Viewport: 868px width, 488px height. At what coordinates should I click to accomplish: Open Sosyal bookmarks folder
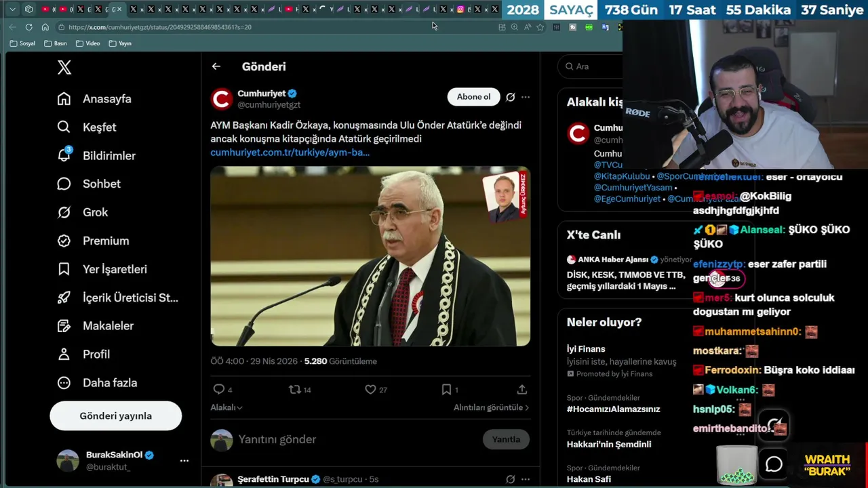tap(22, 43)
